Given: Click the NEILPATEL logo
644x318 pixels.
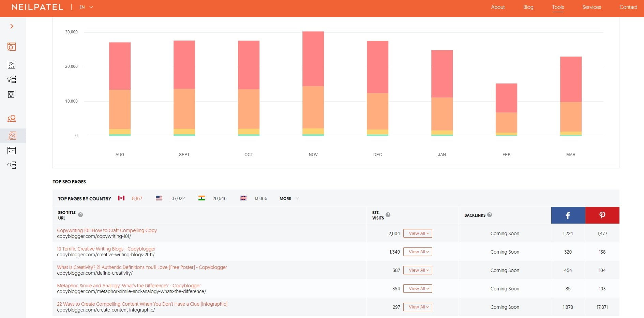Looking at the screenshot, I should [37, 7].
